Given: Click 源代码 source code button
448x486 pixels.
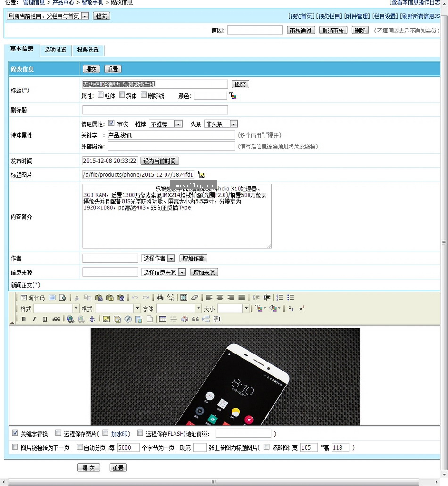Looking at the screenshot, I should coord(33,297).
